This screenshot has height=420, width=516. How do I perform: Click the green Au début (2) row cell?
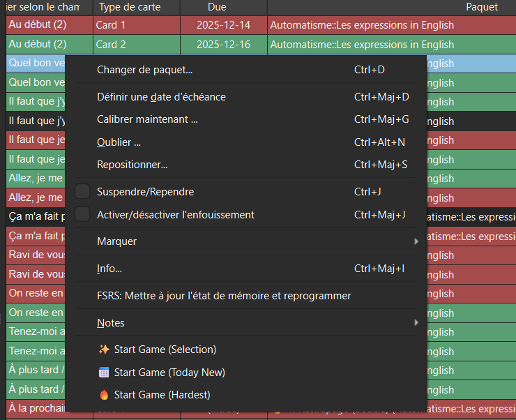coord(50,45)
